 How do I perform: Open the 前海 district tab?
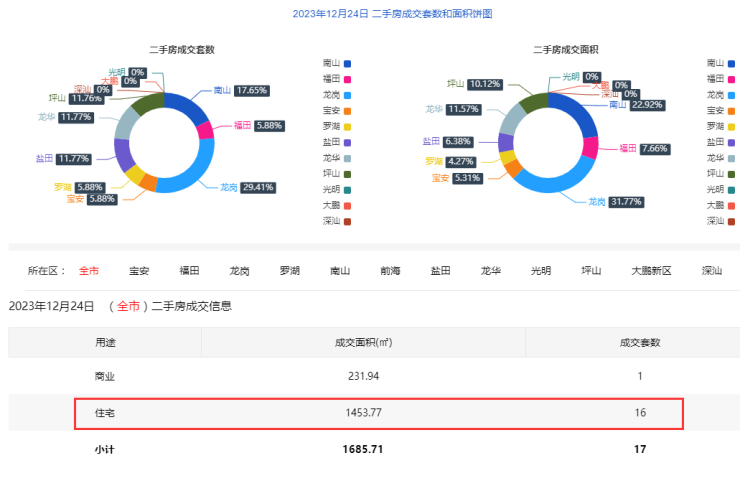pos(390,270)
